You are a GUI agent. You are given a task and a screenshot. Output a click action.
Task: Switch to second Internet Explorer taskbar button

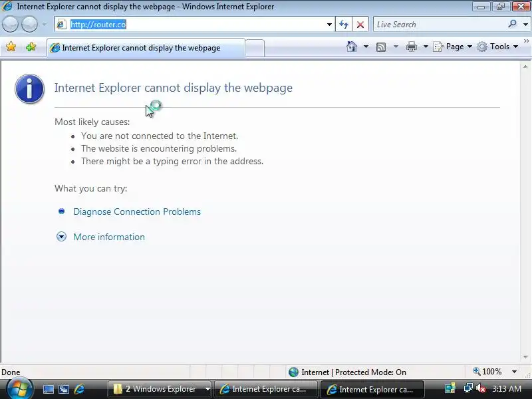[372, 390]
